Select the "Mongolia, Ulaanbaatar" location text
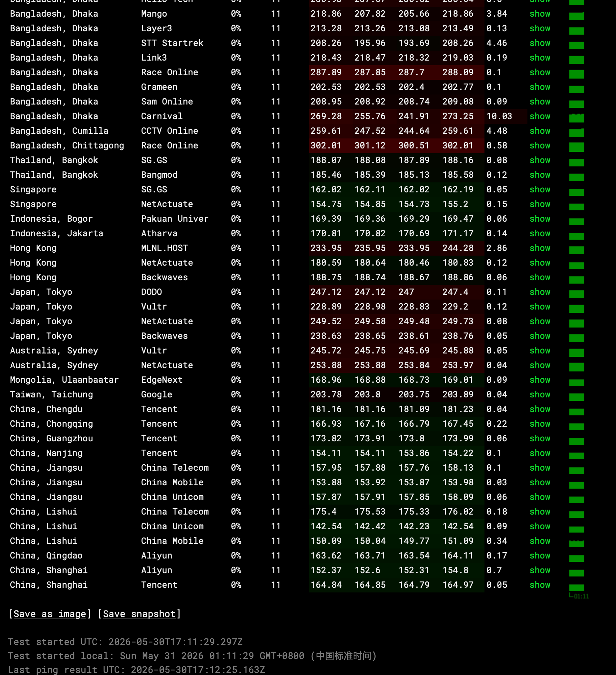The height and width of the screenshot is (675, 616). [x=64, y=380]
